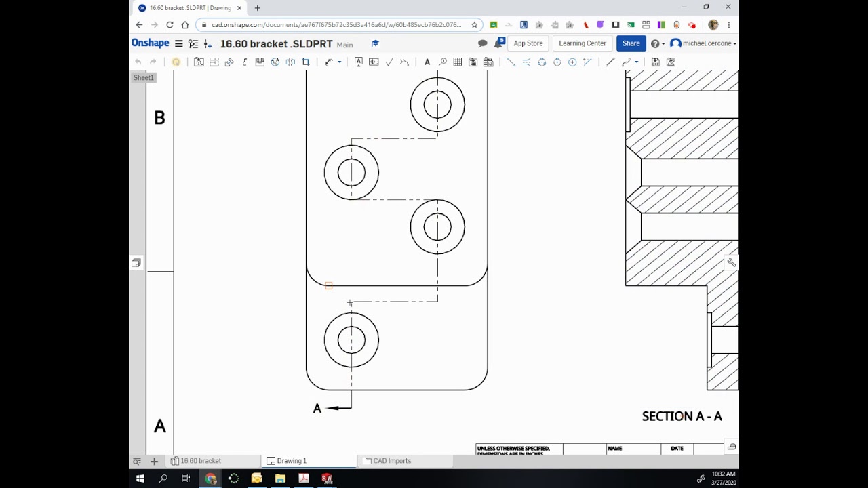Open the help menu dropdown
This screenshot has height=488, width=868.
657,43
